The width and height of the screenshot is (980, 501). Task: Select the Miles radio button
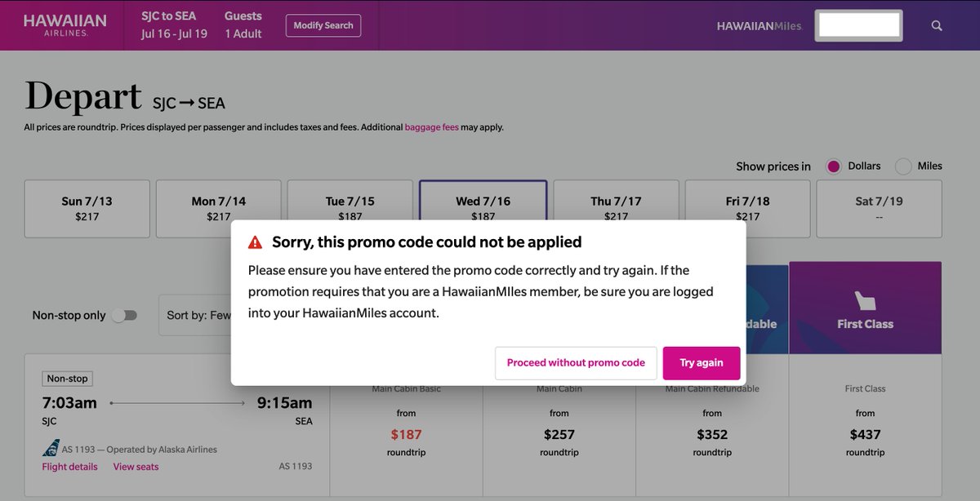click(x=903, y=166)
